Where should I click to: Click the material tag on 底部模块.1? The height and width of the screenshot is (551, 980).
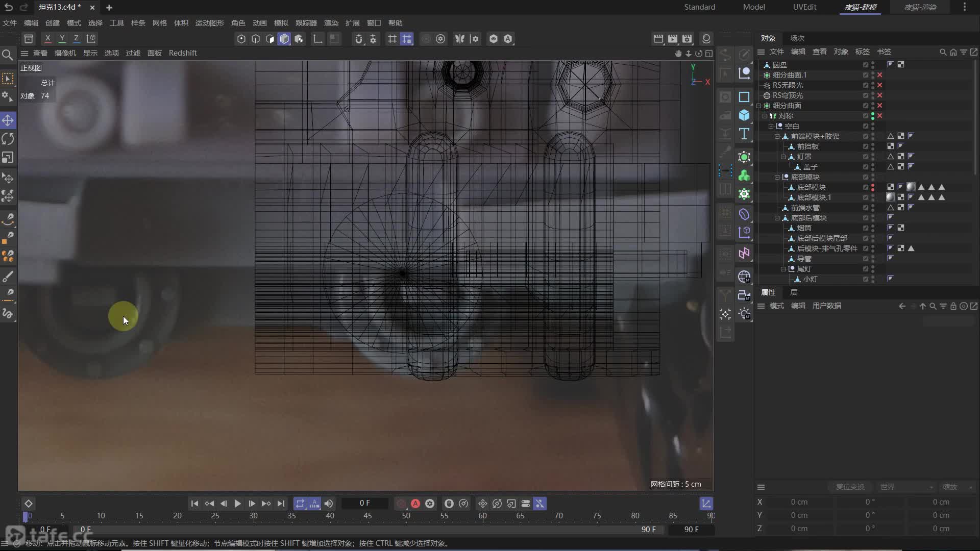coord(891,197)
